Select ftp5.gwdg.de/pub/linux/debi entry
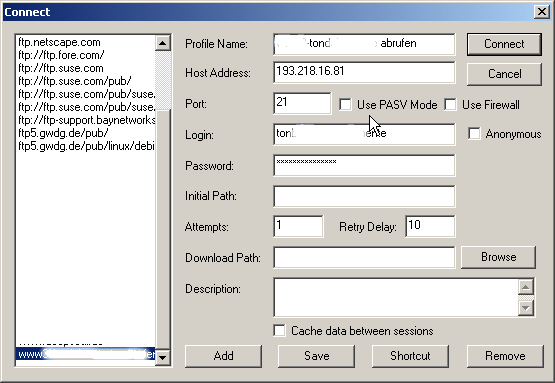555x383 pixels. click(x=86, y=146)
